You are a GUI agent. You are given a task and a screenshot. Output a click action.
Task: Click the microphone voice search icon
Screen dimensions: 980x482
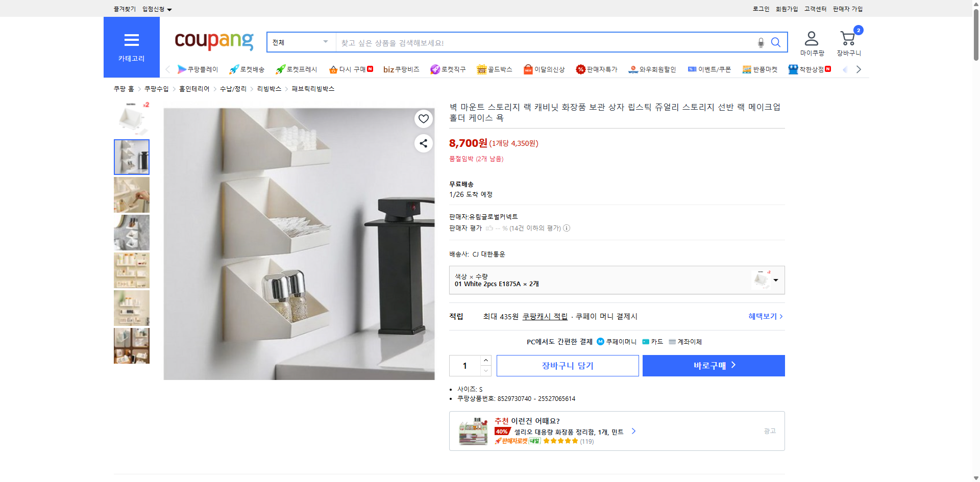tap(761, 42)
